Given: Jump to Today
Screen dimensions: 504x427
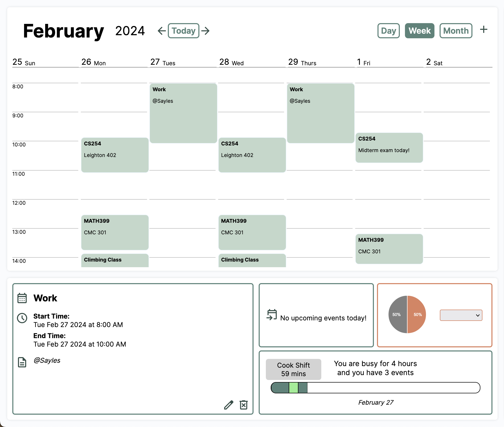Looking at the screenshot, I should coord(183,31).
